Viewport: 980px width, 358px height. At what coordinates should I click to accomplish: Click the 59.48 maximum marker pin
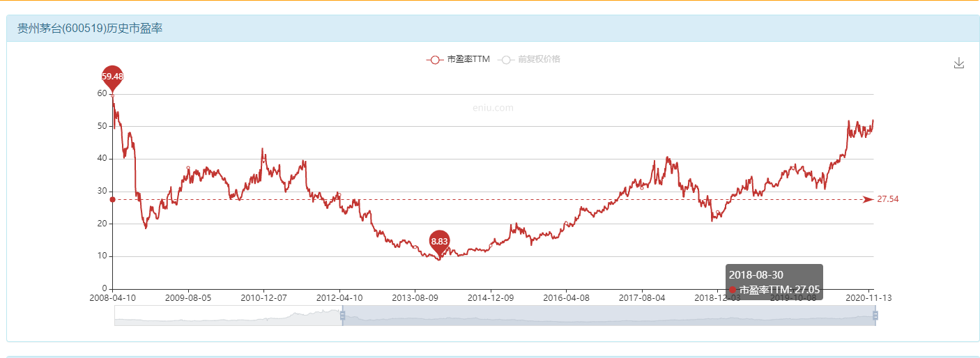(x=112, y=78)
